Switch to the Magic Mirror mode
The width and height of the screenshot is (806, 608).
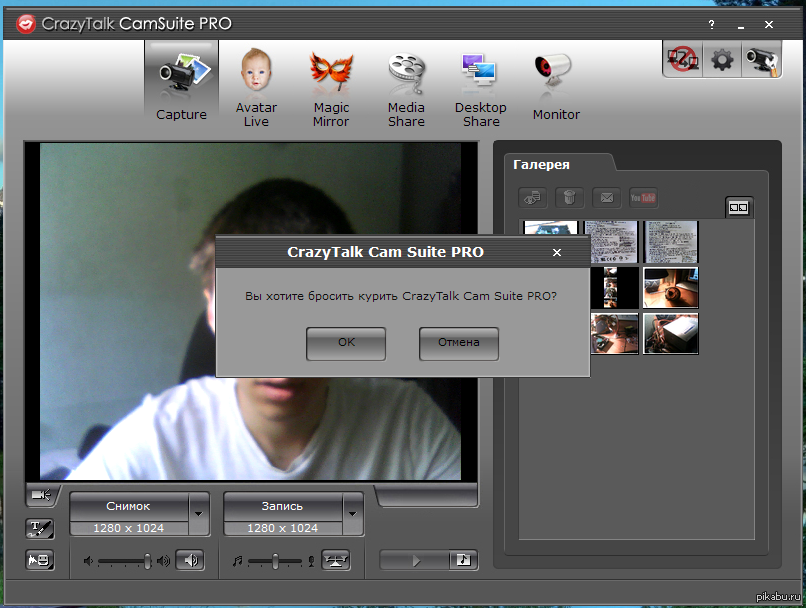pos(331,88)
